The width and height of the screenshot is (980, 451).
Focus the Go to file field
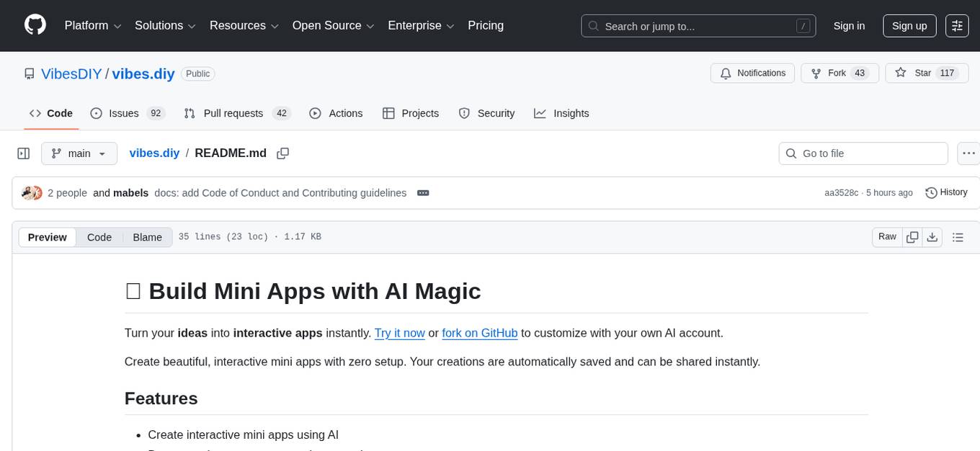click(x=863, y=153)
